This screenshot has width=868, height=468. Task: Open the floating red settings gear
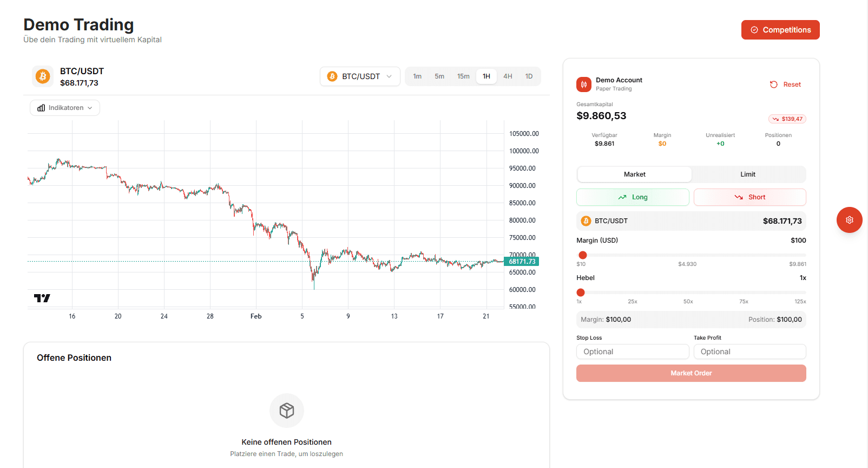tap(849, 220)
